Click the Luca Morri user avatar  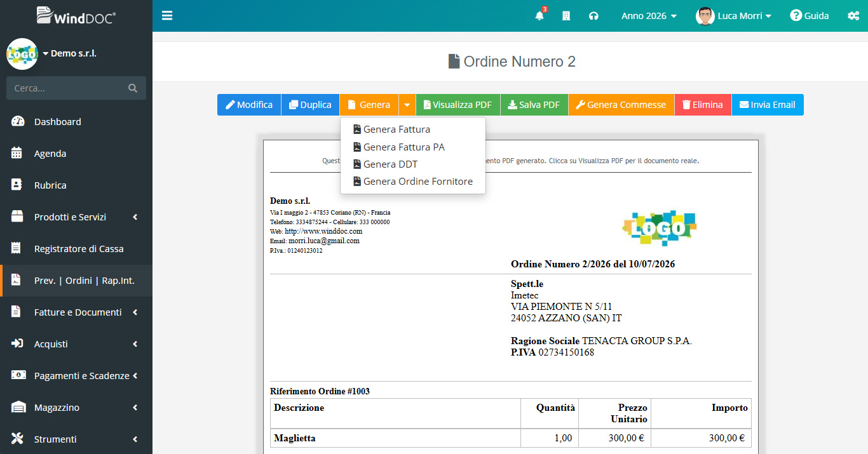[705, 16]
